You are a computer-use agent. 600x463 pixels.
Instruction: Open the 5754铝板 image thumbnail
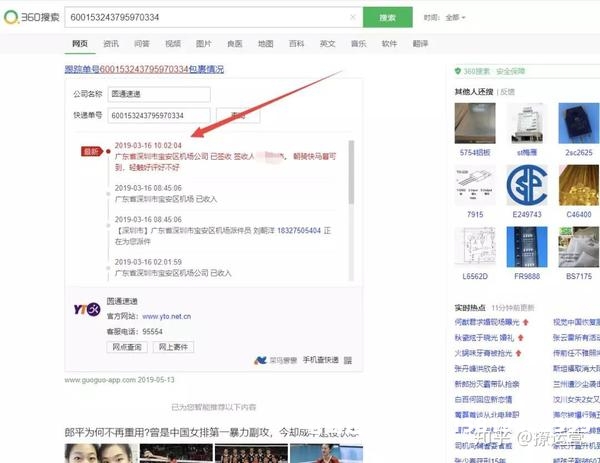click(x=474, y=123)
